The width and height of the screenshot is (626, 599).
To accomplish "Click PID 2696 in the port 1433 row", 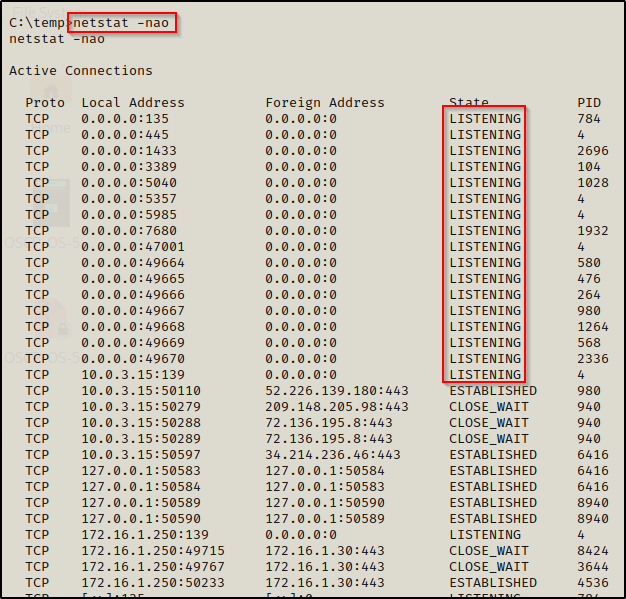I will [593, 151].
